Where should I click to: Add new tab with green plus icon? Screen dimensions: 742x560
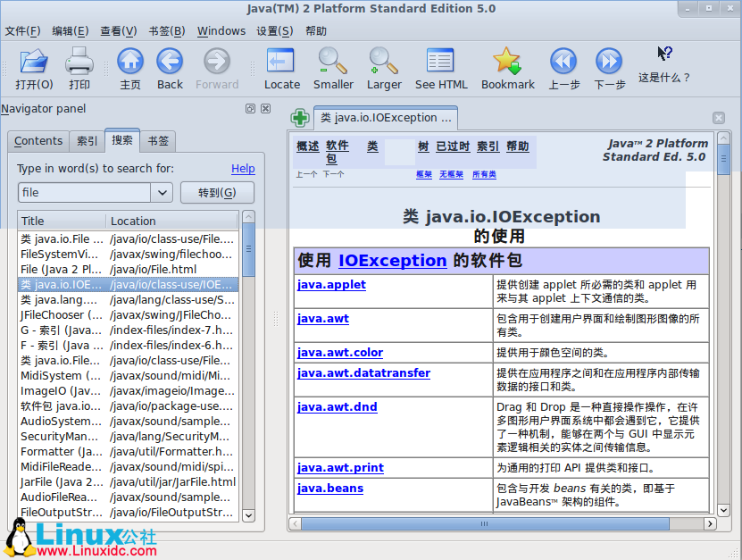pos(300,117)
